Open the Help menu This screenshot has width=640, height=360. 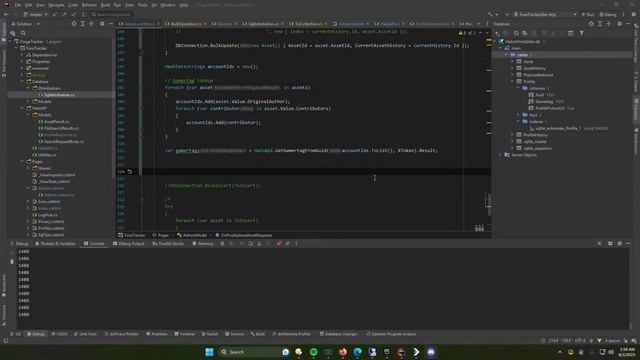(184, 5)
